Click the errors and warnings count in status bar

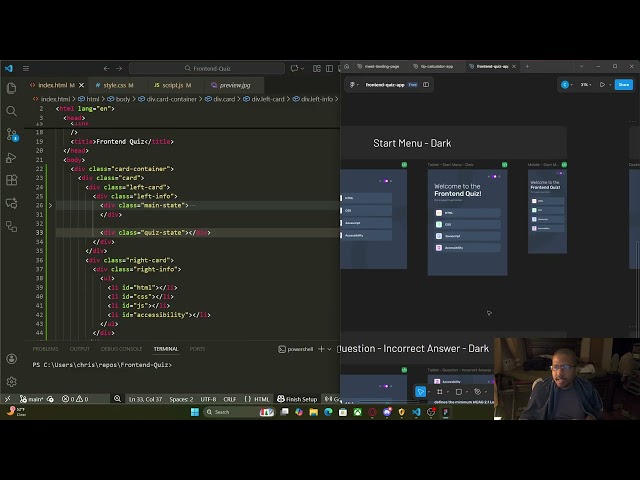coord(75,399)
